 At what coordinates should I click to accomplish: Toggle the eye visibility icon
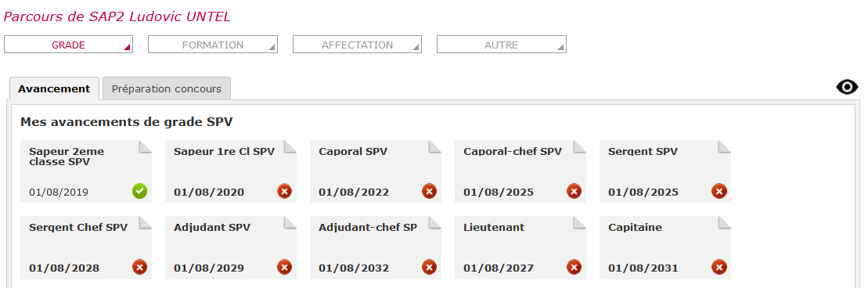[847, 87]
